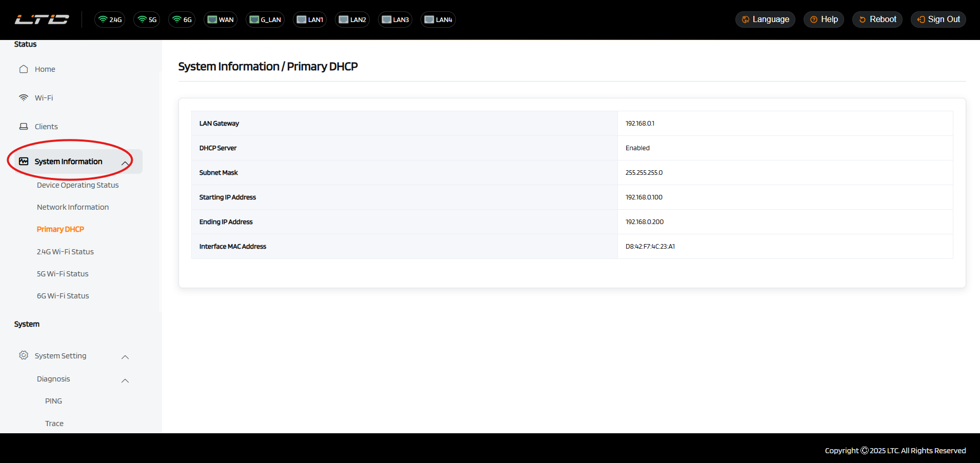This screenshot has height=463, width=980.
Task: Collapse the System Setting section
Action: (x=125, y=356)
